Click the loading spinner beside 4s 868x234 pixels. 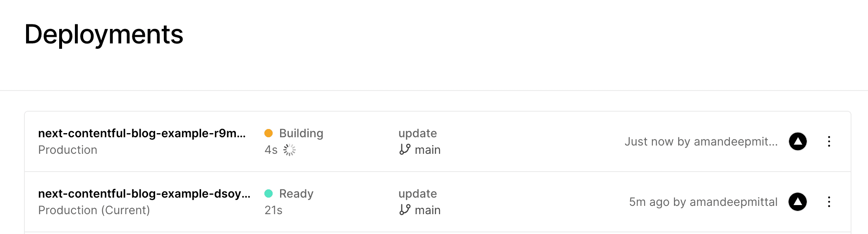290,150
